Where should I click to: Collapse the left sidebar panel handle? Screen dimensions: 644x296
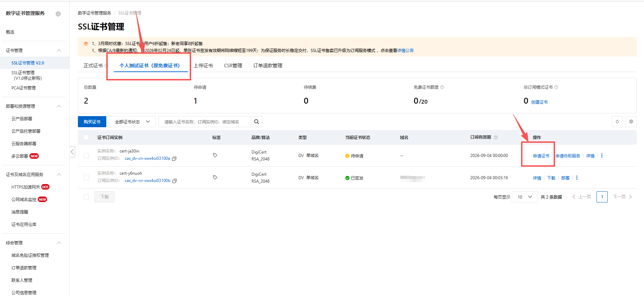pyautogui.click(x=72, y=151)
